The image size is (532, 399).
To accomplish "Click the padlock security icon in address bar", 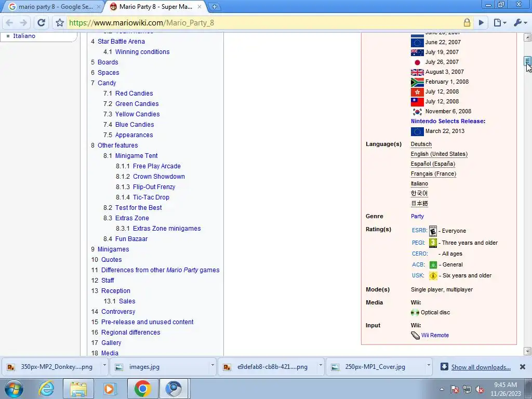I will click(x=467, y=23).
